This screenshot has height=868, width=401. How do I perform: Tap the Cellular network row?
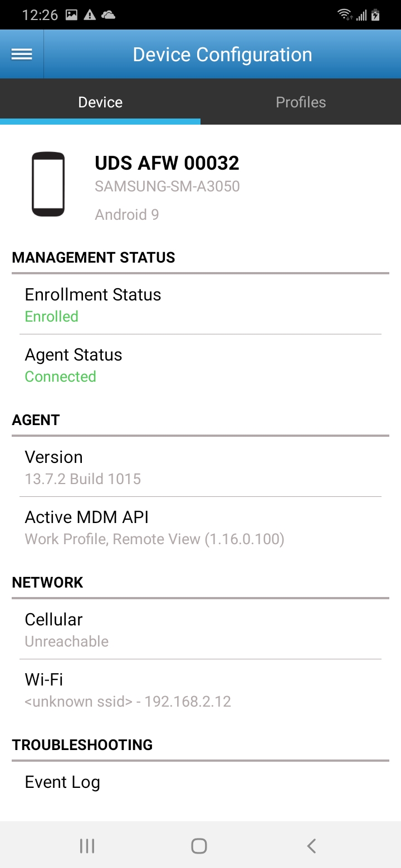[200, 630]
